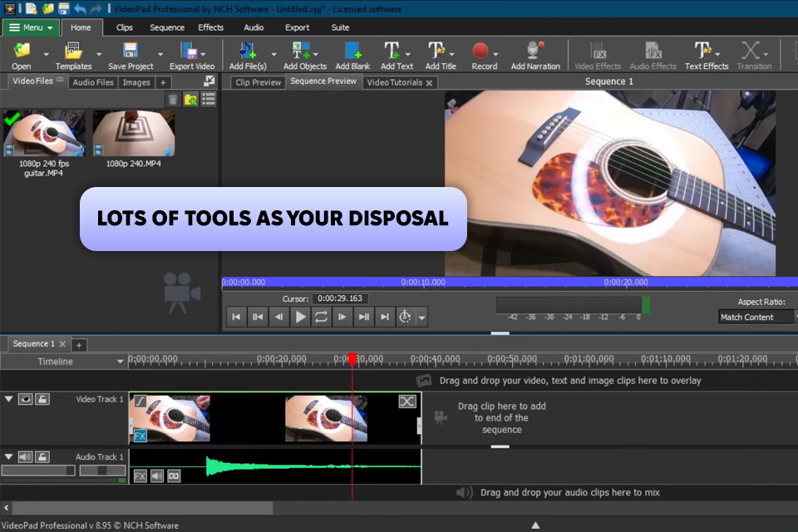Adjust Audio Track 1 pan slider
Image resolution: width=798 pixels, height=532 pixels.
click(x=102, y=470)
